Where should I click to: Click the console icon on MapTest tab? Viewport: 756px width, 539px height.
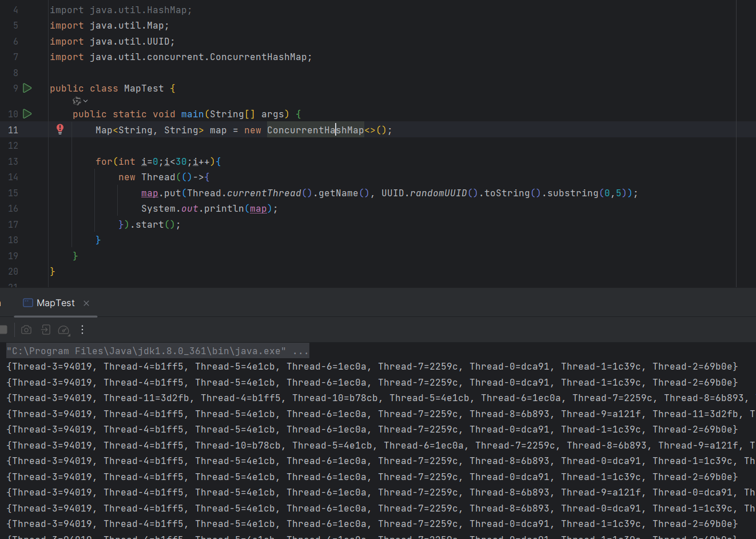click(28, 303)
